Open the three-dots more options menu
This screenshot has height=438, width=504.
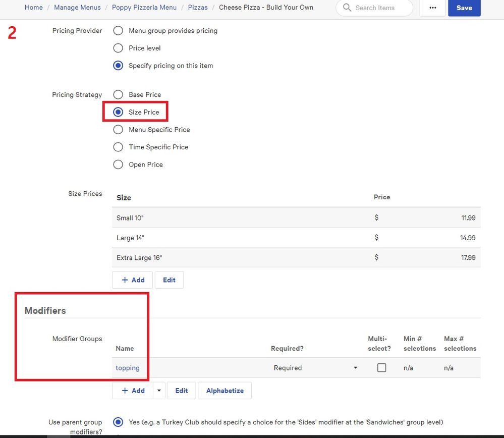432,8
